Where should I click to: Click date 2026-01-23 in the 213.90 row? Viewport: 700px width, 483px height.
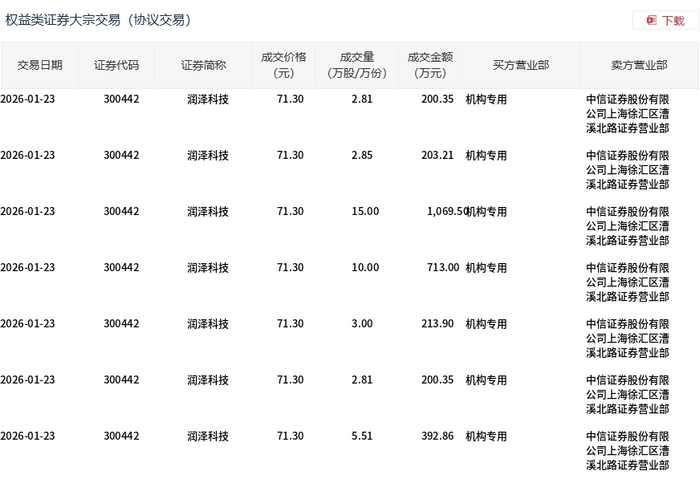(x=28, y=324)
